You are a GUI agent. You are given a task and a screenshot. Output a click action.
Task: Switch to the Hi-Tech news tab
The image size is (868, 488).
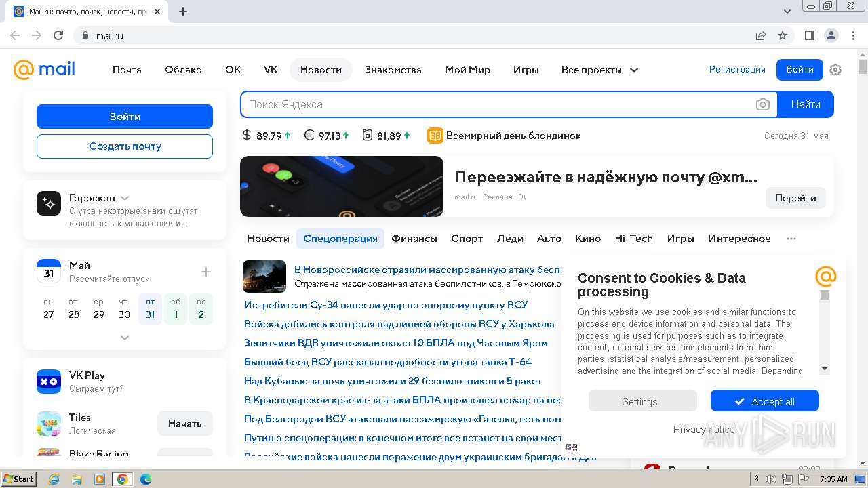click(x=633, y=239)
